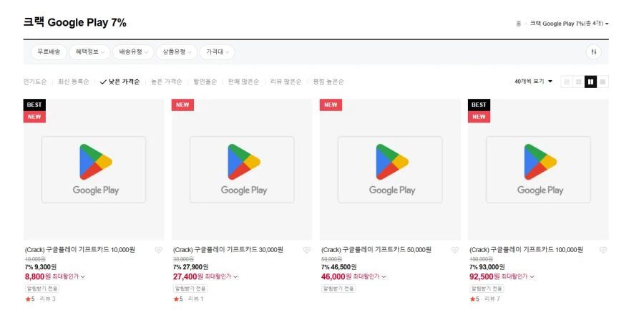
Task: Click the 7% 27,900원 price line
Action: point(190,267)
